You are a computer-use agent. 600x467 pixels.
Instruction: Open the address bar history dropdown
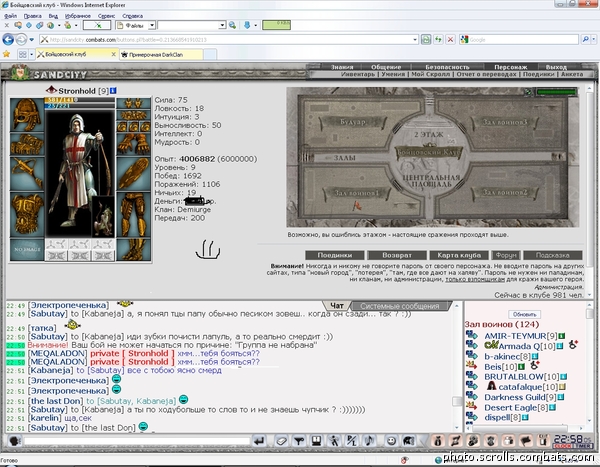point(415,39)
